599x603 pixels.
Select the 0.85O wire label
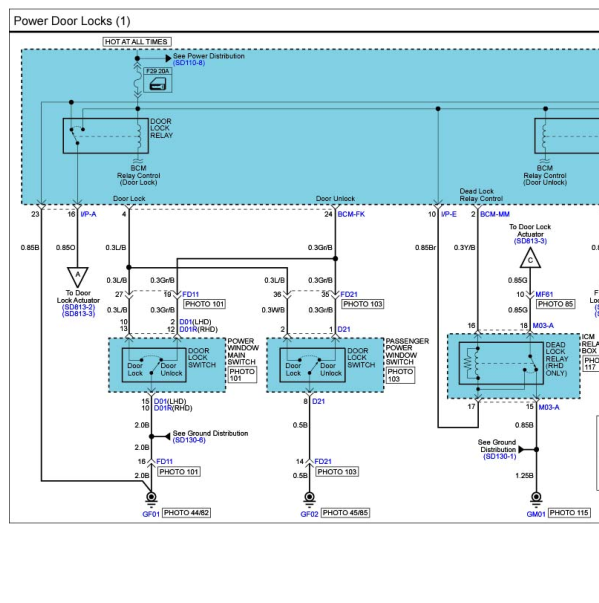[66, 248]
